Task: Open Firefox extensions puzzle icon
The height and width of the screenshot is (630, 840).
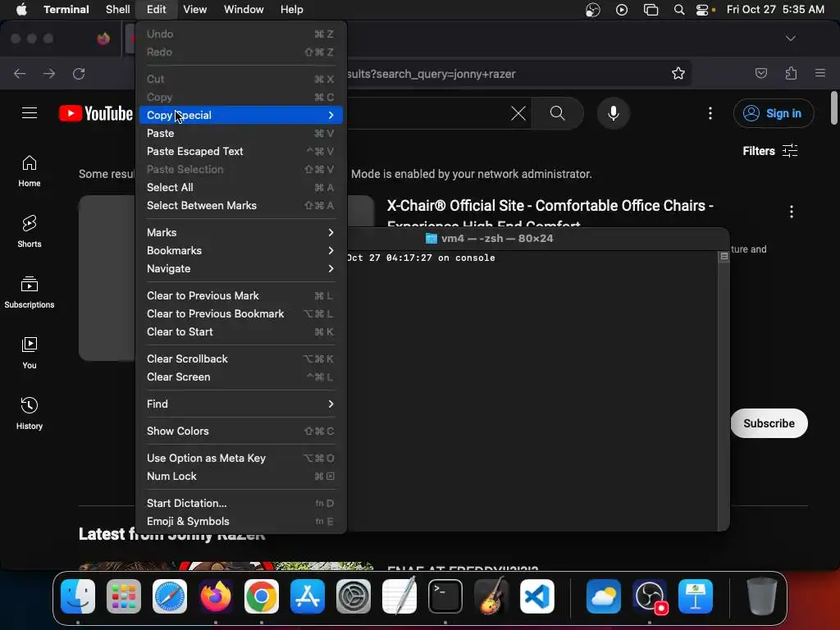Action: point(791,73)
